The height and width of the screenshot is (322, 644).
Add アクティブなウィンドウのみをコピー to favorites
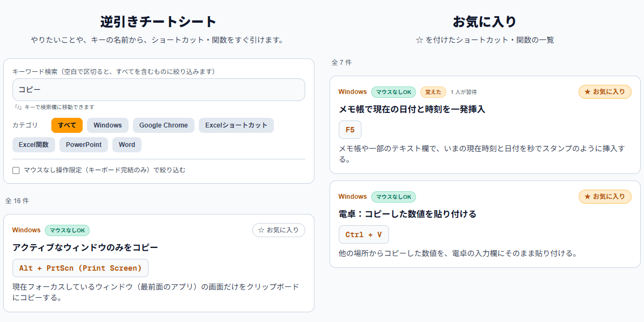tap(278, 230)
